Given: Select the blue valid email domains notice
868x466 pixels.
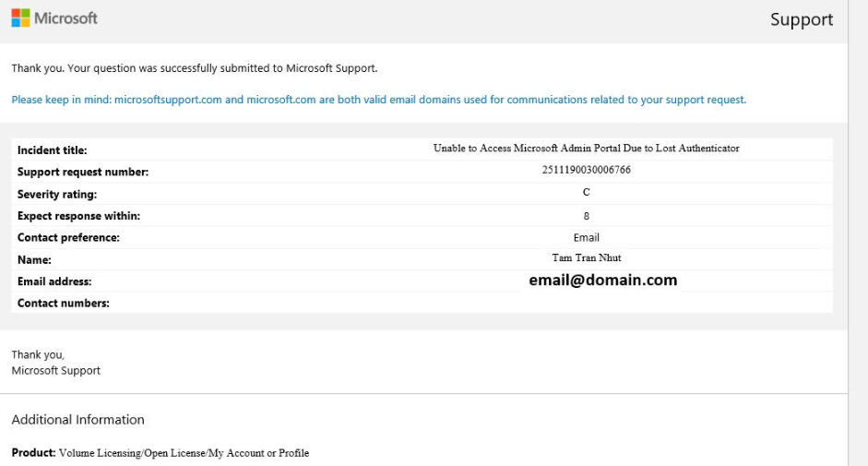Looking at the screenshot, I should click(x=378, y=100).
